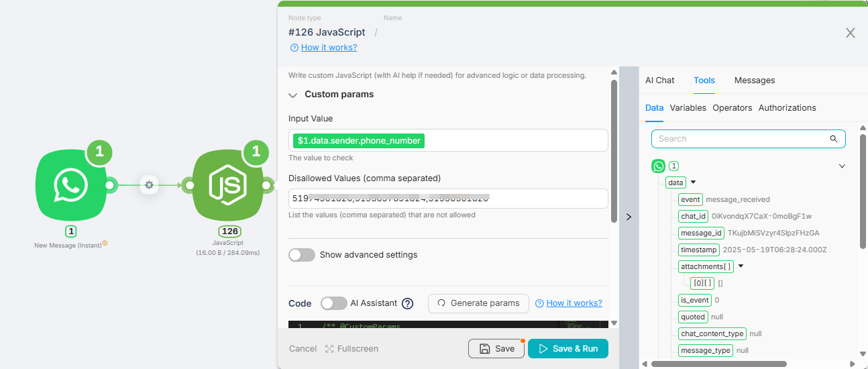
Task: Select the WhatsApp New Message node
Action: [71, 184]
